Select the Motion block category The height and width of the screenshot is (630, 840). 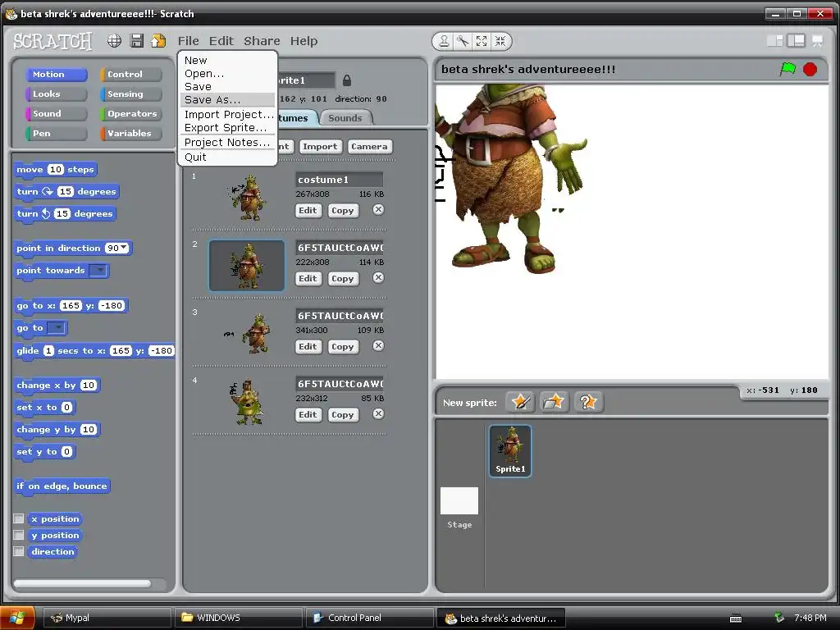pos(57,74)
